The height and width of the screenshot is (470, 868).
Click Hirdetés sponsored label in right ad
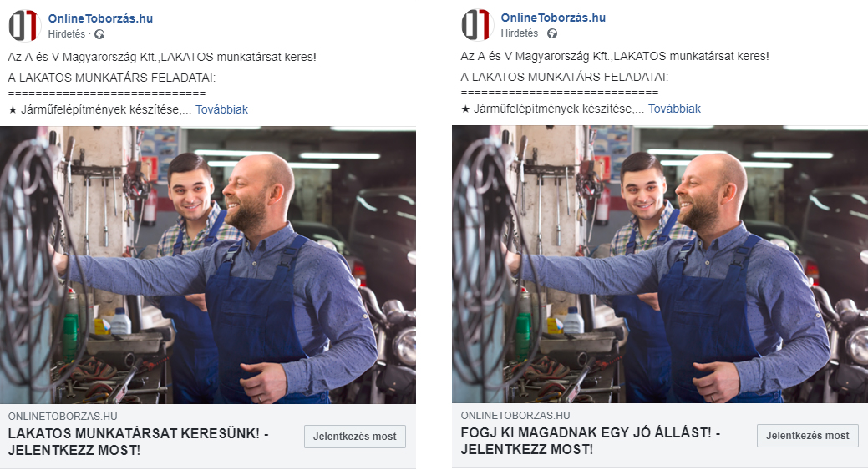click(520, 33)
